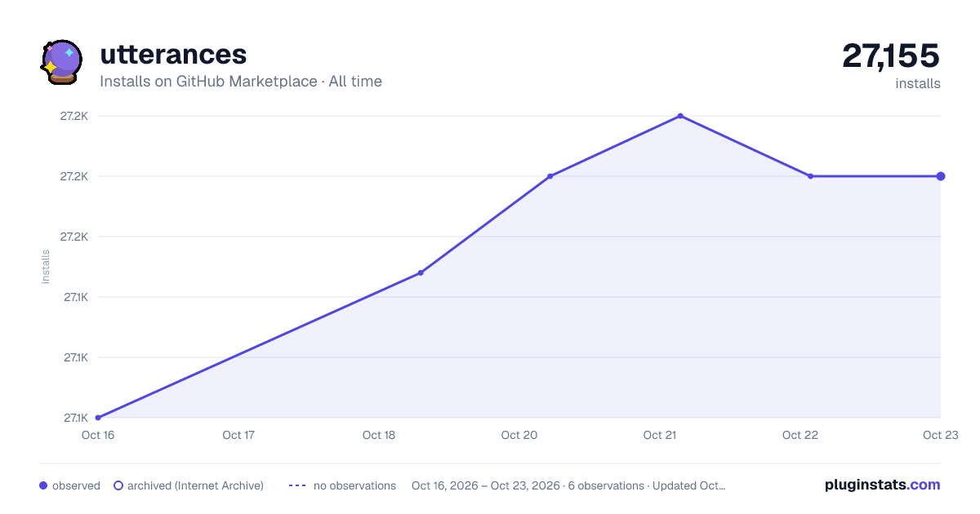Screen dimensions: 980x514
Task: Click the 27,155 installs total
Action: tap(891, 55)
